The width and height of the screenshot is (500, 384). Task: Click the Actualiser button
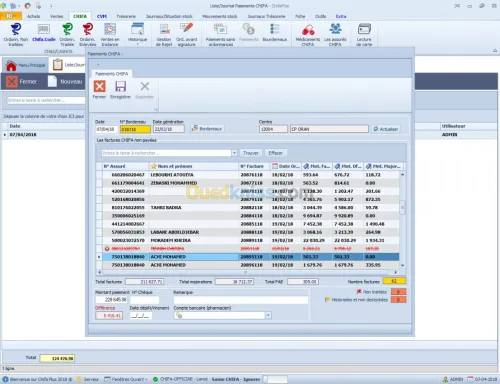tap(386, 129)
